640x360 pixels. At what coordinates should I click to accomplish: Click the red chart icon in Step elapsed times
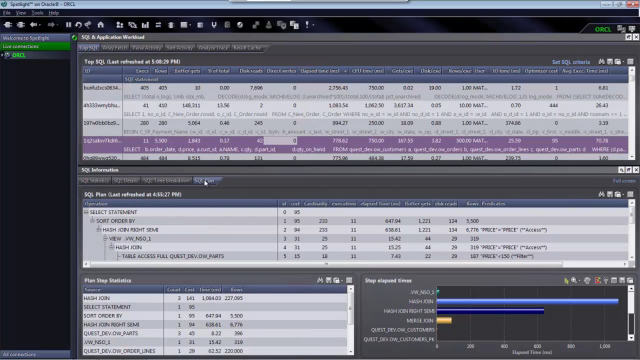(598, 280)
